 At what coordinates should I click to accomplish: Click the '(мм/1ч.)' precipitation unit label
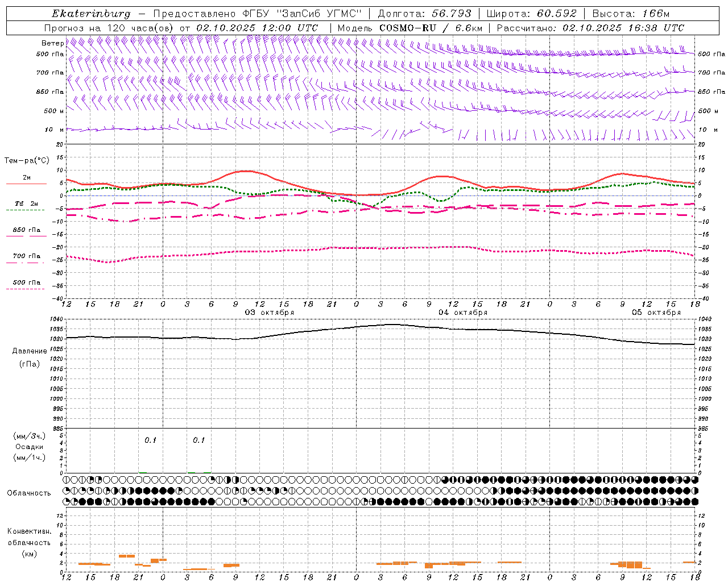[30, 458]
